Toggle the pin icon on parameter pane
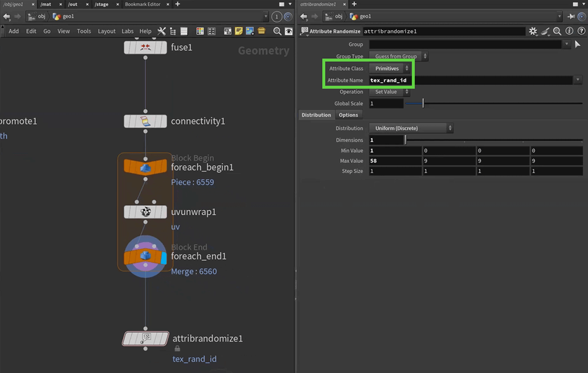Screen dimensions: 588x373 (x=571, y=16)
